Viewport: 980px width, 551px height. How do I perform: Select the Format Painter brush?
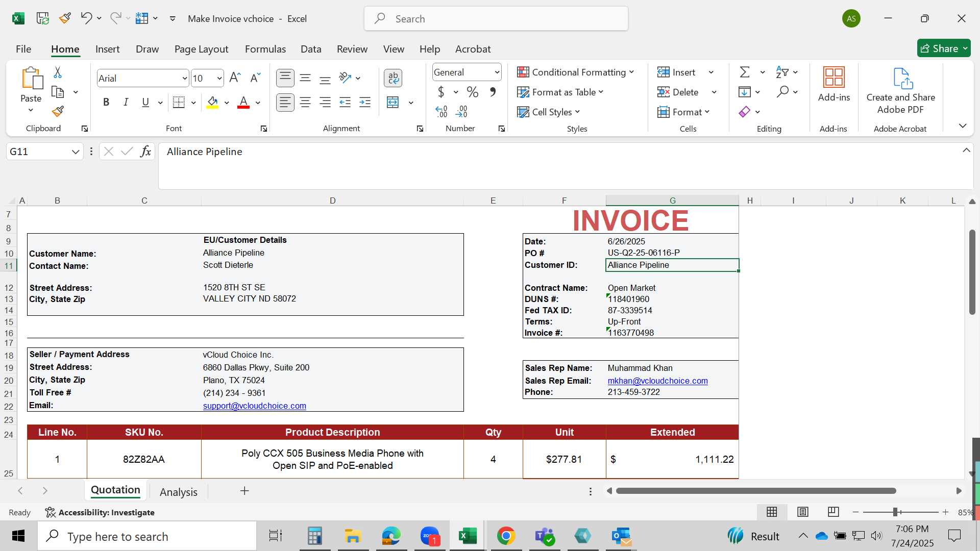tap(58, 111)
